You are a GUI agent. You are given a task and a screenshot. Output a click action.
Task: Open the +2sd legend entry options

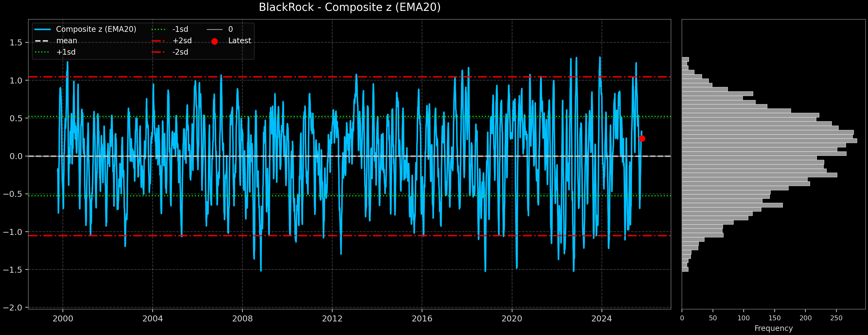[x=182, y=41]
